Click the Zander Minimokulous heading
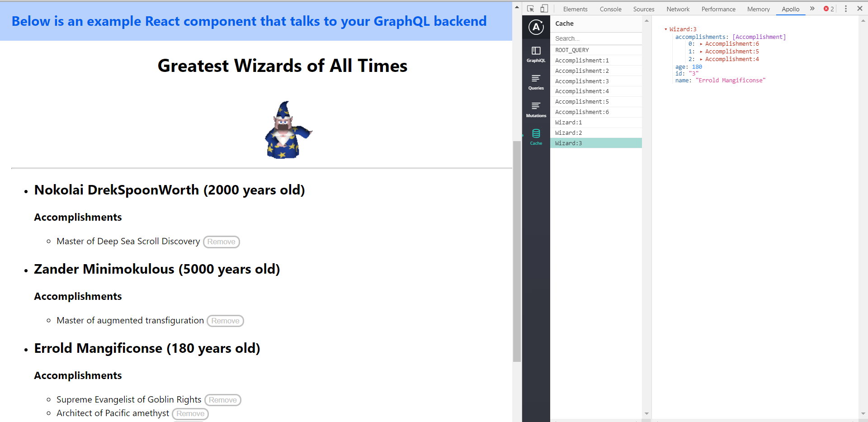The width and height of the screenshot is (868, 422). pyautogui.click(x=157, y=269)
